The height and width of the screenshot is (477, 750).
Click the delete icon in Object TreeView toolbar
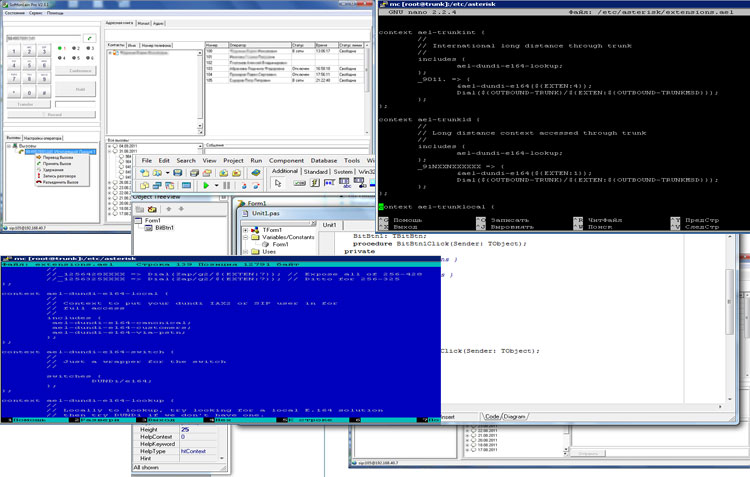click(152, 209)
